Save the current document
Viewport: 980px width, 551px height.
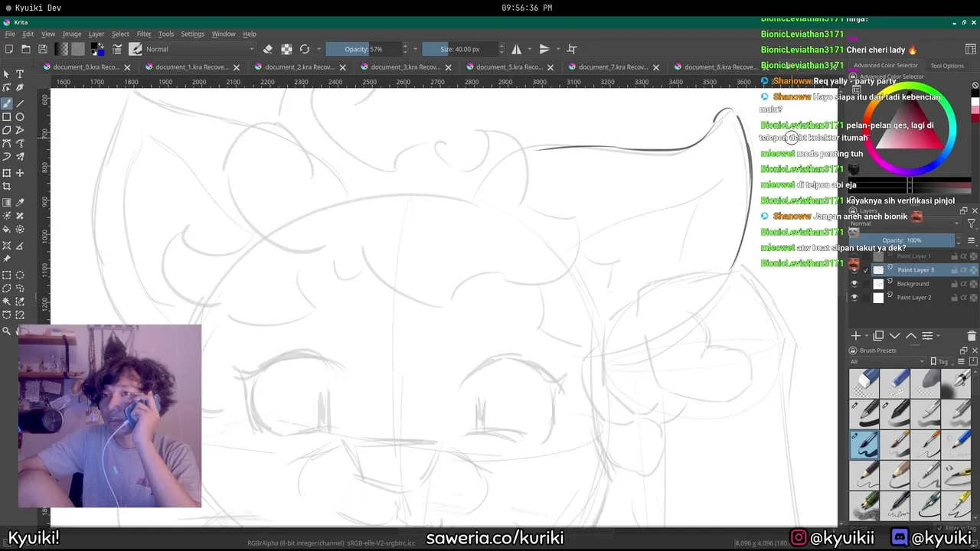tap(43, 49)
